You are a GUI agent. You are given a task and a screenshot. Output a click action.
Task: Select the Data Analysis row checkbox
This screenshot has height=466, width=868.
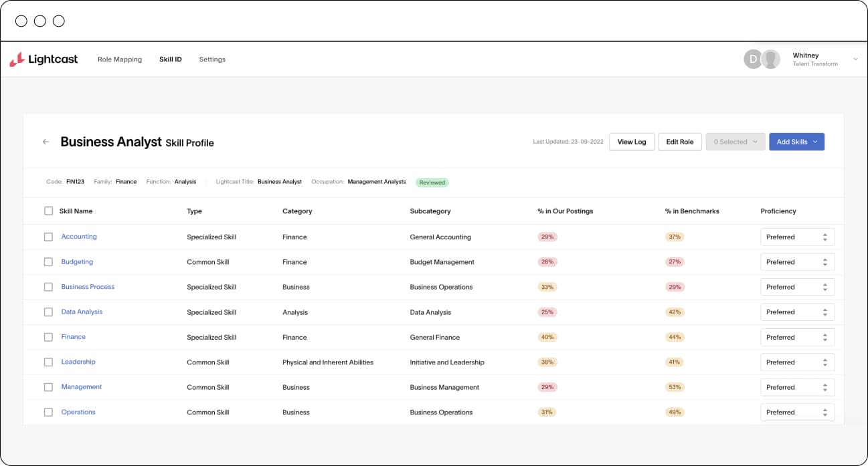(48, 312)
